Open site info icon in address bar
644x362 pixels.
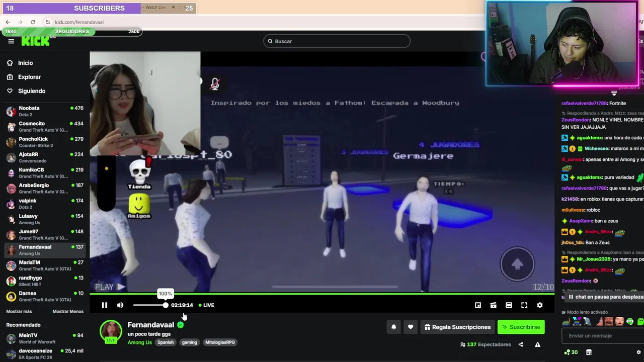(x=48, y=22)
